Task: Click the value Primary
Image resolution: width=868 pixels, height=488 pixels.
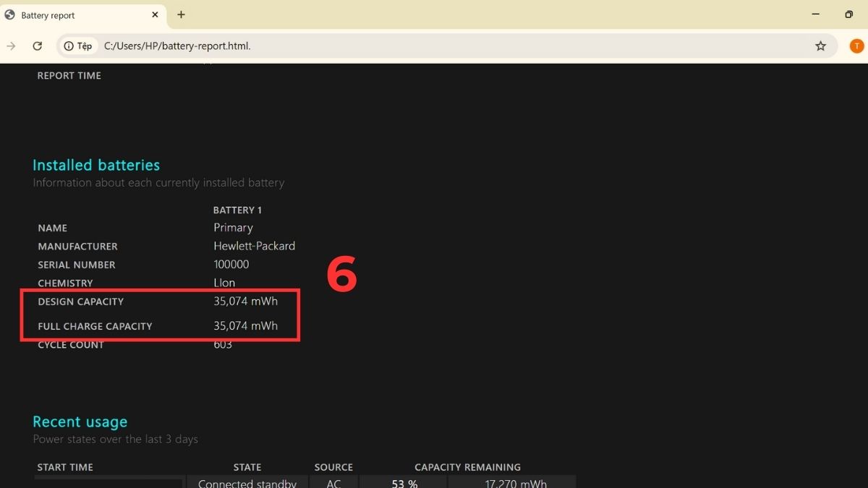Action: click(233, 228)
